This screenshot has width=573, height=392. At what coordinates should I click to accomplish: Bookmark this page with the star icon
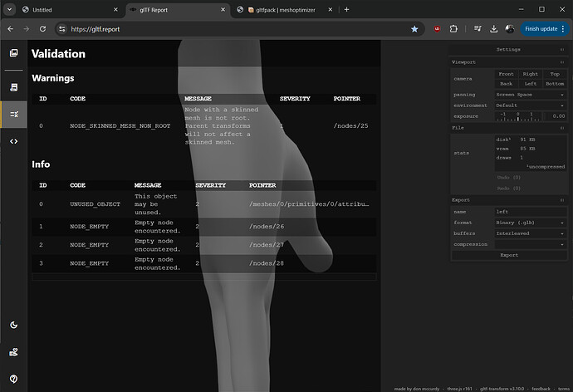pos(414,28)
